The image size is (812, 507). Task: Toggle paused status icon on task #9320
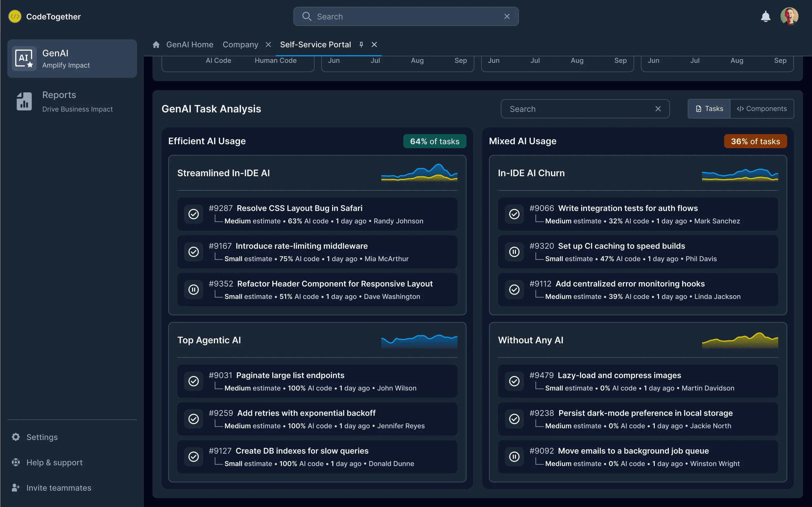(x=514, y=252)
